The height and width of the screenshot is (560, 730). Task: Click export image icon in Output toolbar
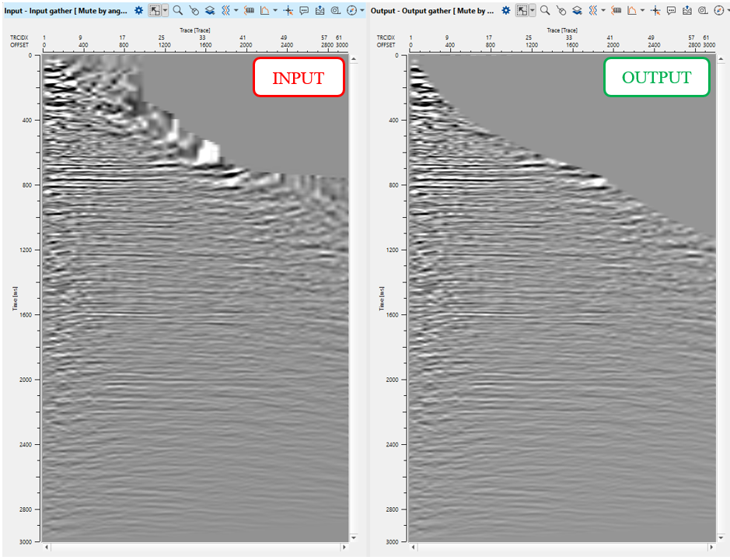point(686,11)
